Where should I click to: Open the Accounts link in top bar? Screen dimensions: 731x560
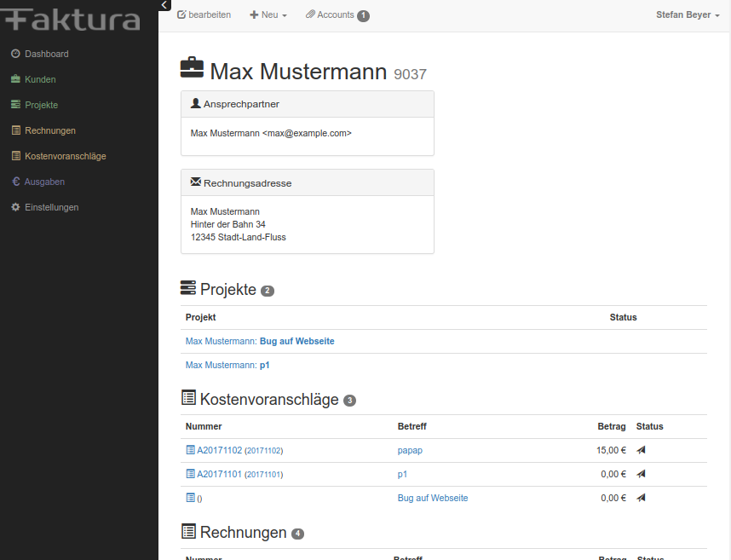pyautogui.click(x=335, y=15)
